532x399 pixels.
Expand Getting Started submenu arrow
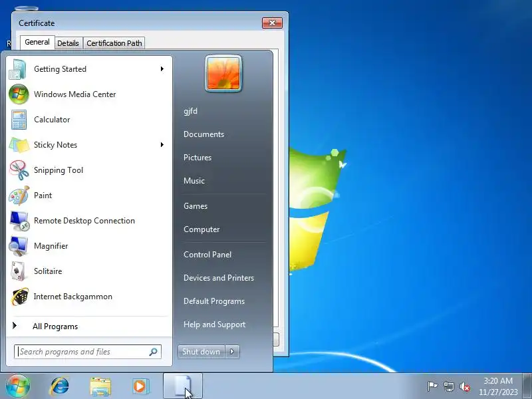pyautogui.click(x=162, y=69)
